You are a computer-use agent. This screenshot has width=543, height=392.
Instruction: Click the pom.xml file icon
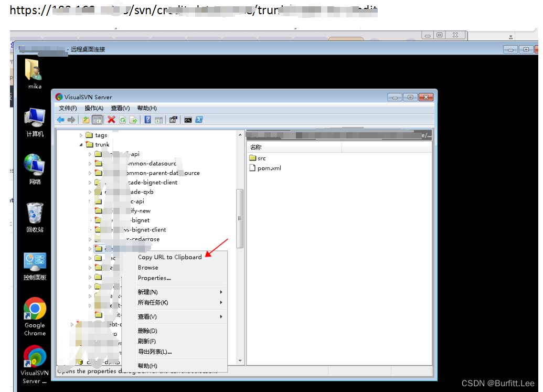(x=252, y=168)
